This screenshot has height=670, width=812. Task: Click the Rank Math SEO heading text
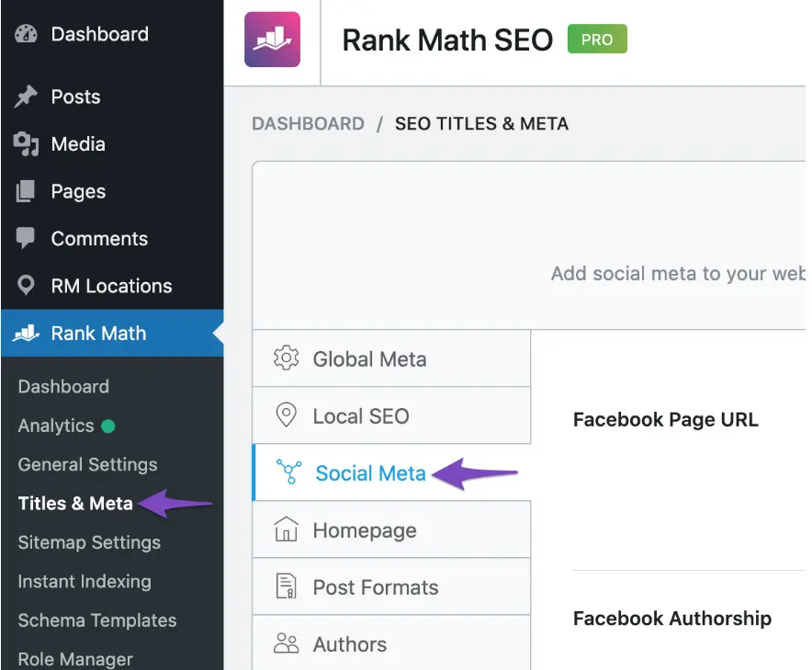click(x=447, y=40)
